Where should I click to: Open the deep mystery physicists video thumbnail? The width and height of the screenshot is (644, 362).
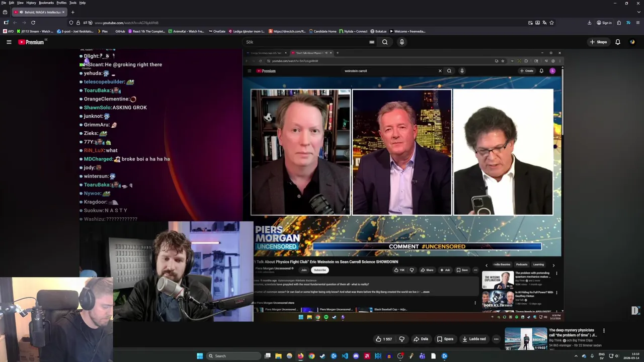(526, 339)
